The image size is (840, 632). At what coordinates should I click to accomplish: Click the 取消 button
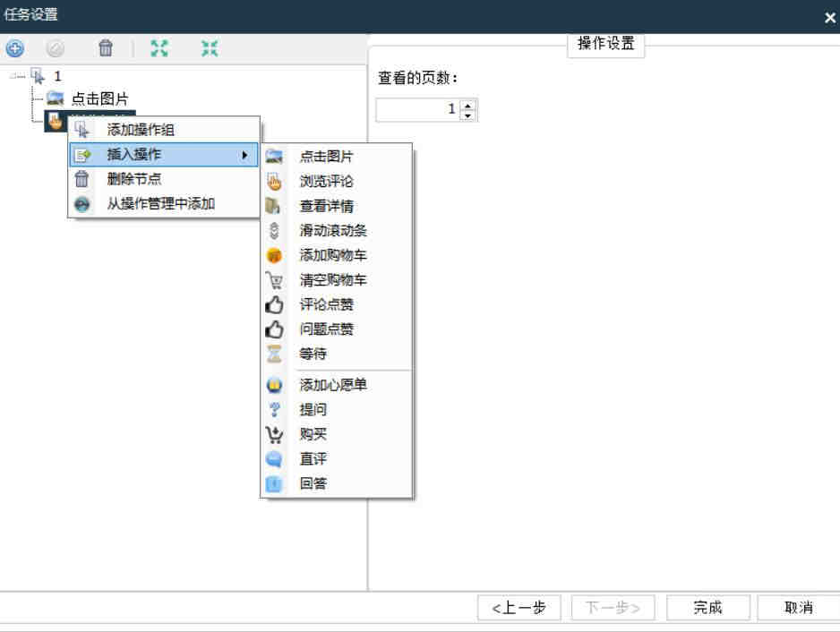[799, 608]
